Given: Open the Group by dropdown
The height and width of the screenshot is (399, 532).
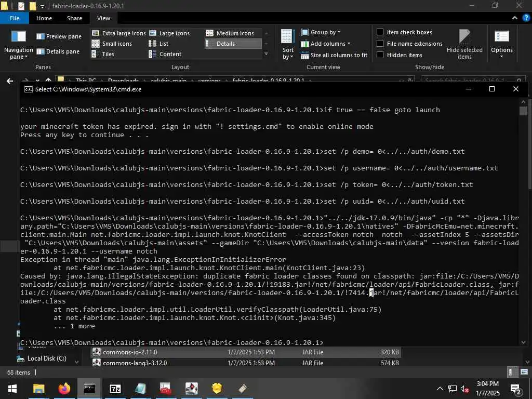Looking at the screenshot, I should click(x=321, y=32).
